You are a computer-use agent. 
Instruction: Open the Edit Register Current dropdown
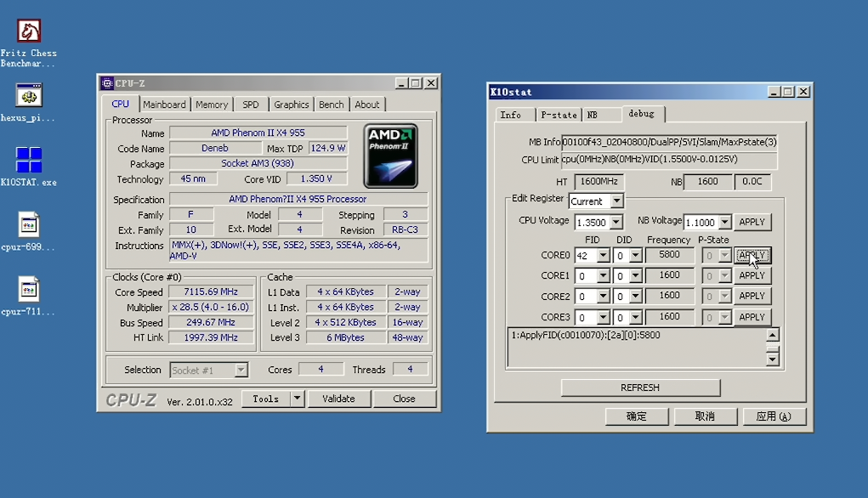point(616,201)
